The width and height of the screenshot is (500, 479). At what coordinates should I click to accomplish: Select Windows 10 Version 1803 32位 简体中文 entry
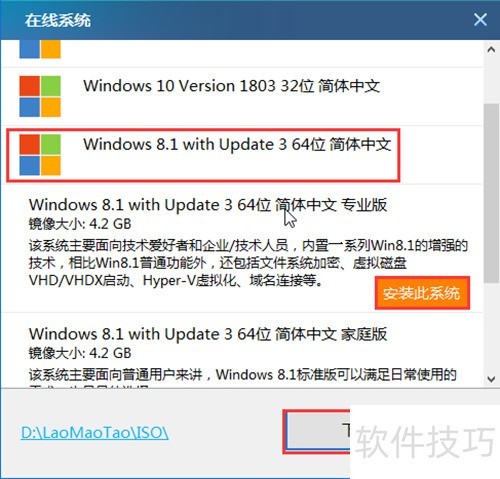click(x=242, y=97)
